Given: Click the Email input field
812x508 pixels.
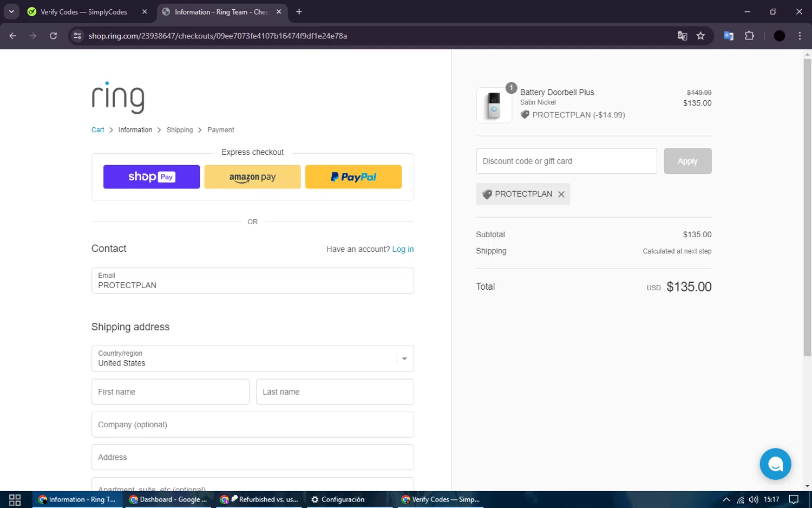Looking at the screenshot, I should click(x=253, y=281).
